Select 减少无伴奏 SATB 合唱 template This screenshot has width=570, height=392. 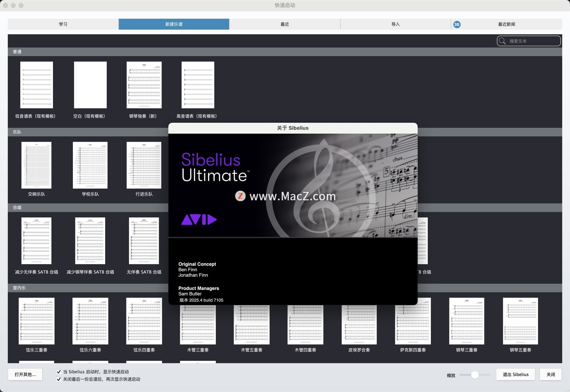pos(37,241)
